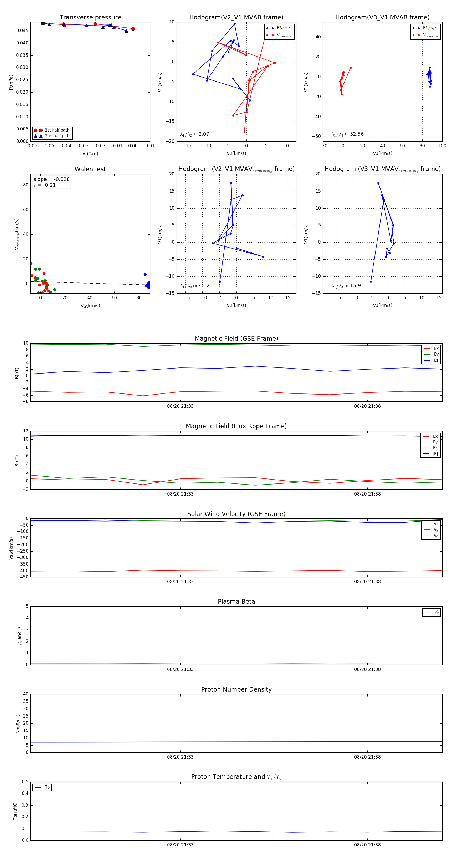Click the eigenvalue ratio value 2.07
The image size is (473, 868).
[204, 134]
